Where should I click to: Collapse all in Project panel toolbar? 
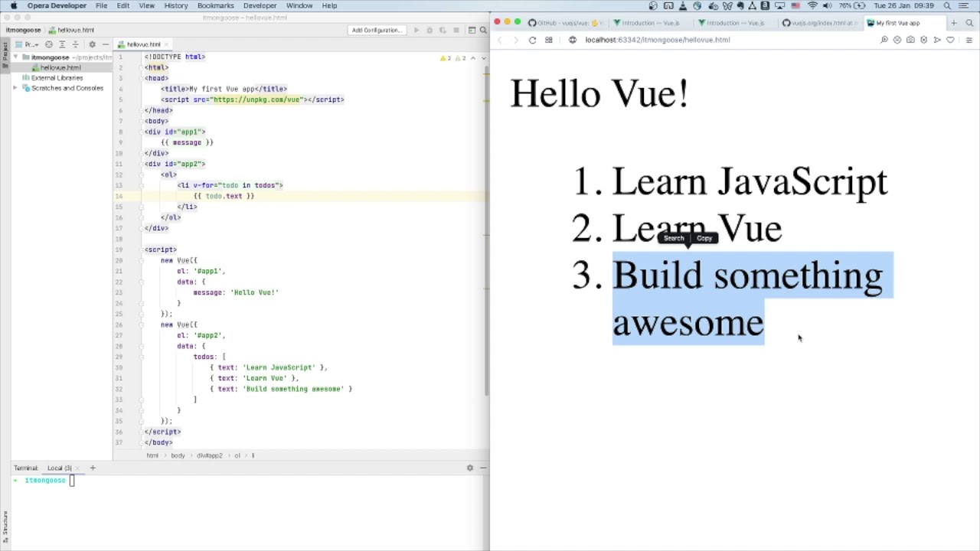click(x=75, y=44)
